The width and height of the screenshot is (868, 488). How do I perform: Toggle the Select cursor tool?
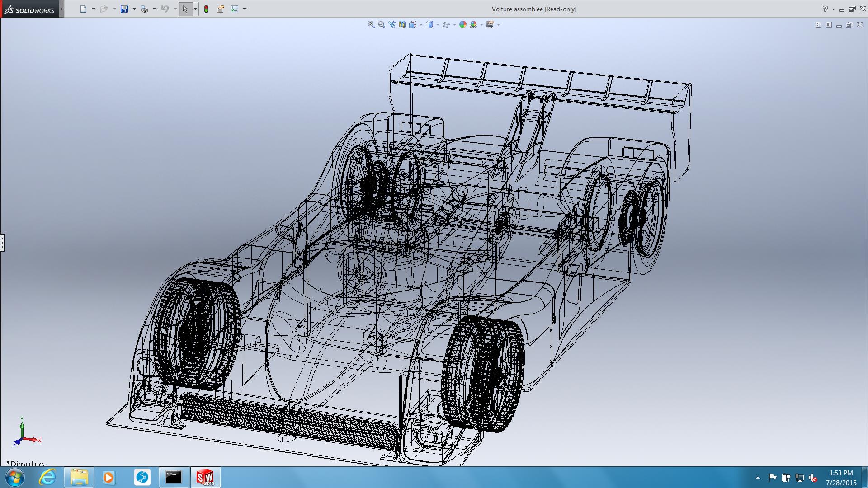point(185,9)
